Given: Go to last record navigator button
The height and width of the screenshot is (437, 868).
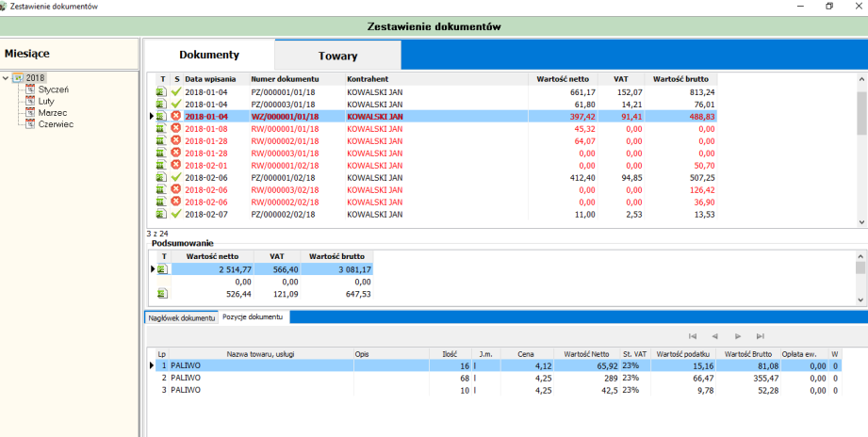Looking at the screenshot, I should [761, 336].
